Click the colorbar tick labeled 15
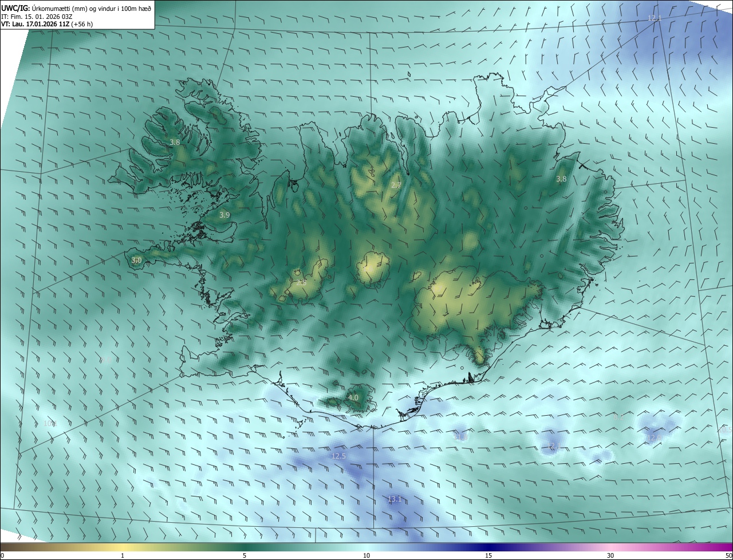This screenshot has height=560, width=733. [488, 555]
